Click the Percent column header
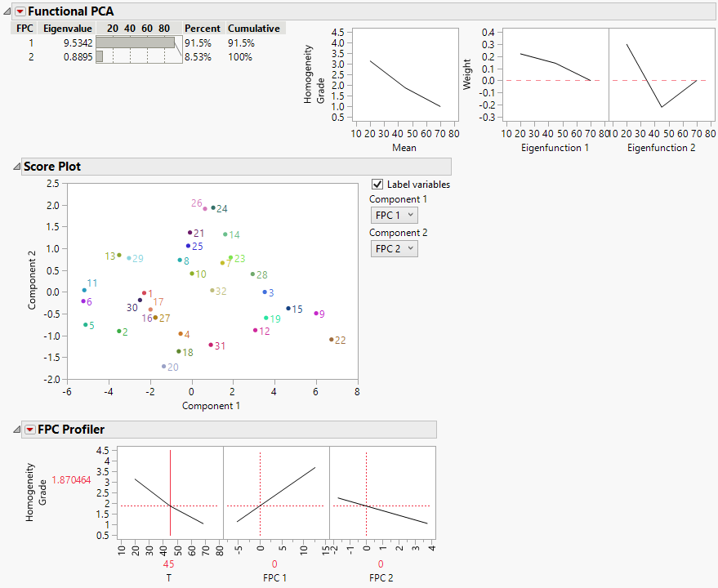Image resolution: width=718 pixels, height=588 pixels. [x=203, y=29]
